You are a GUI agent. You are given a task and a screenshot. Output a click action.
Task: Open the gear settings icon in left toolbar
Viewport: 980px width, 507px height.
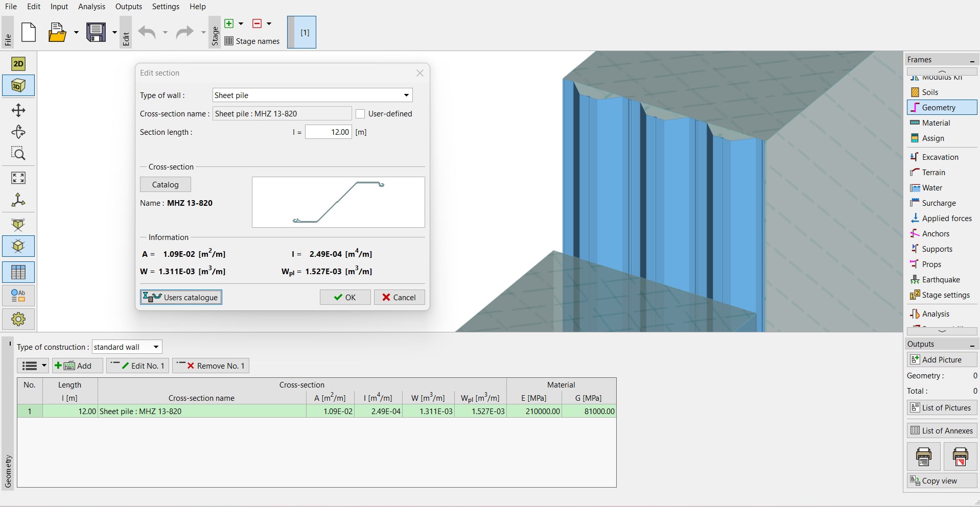click(18, 319)
